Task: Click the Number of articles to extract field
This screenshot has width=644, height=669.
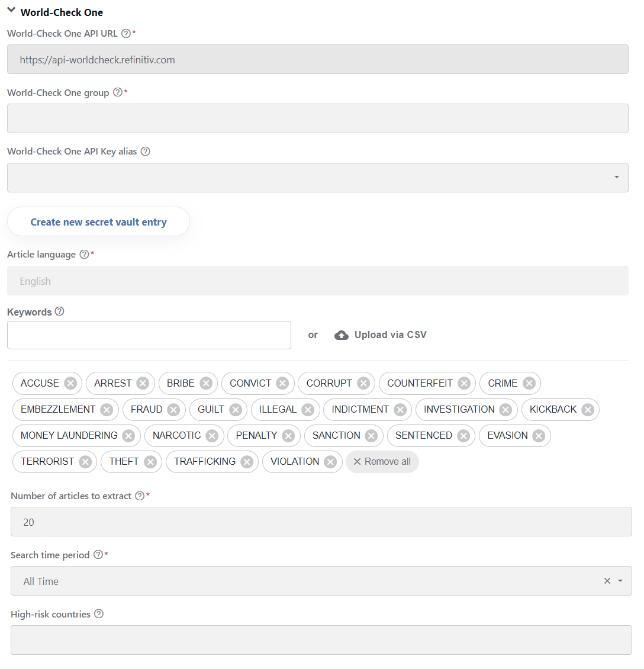Action: click(321, 522)
